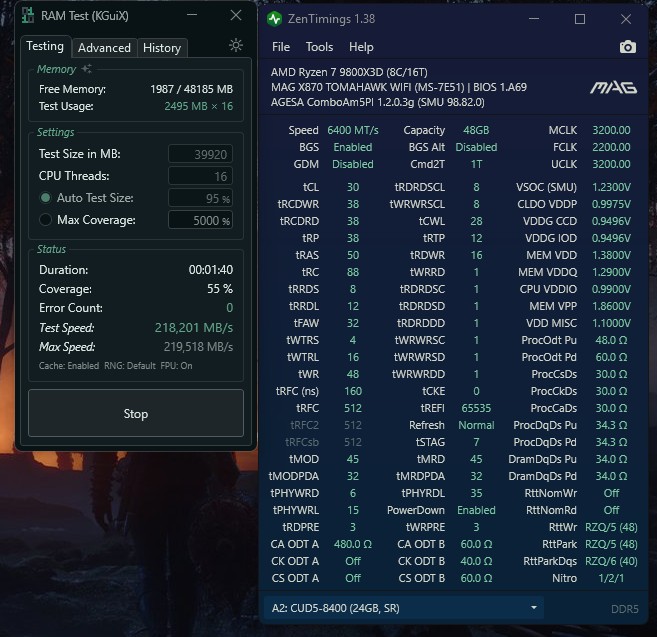Click the Nitro 1/2/1 value
Screen dimensions: 657x637
click(x=611, y=578)
